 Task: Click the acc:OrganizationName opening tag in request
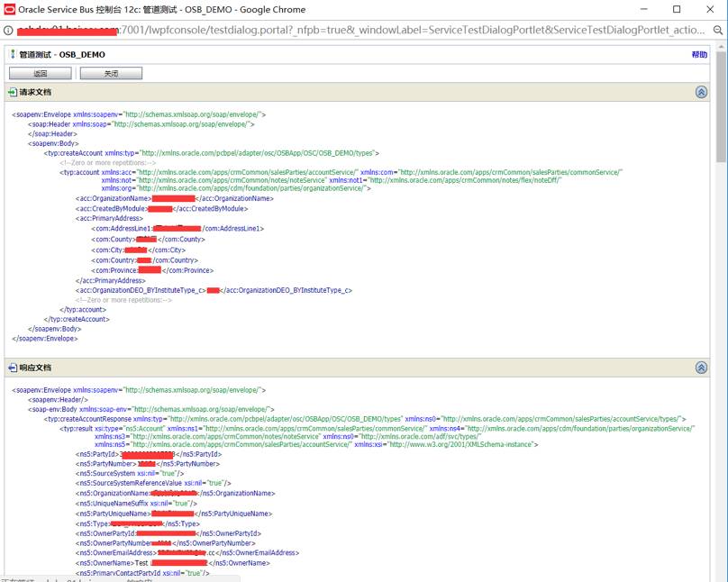click(114, 198)
